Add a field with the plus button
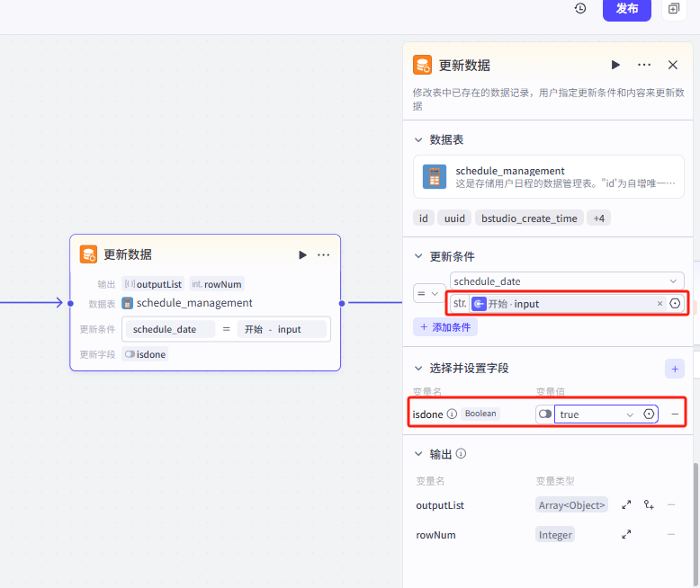 674,369
